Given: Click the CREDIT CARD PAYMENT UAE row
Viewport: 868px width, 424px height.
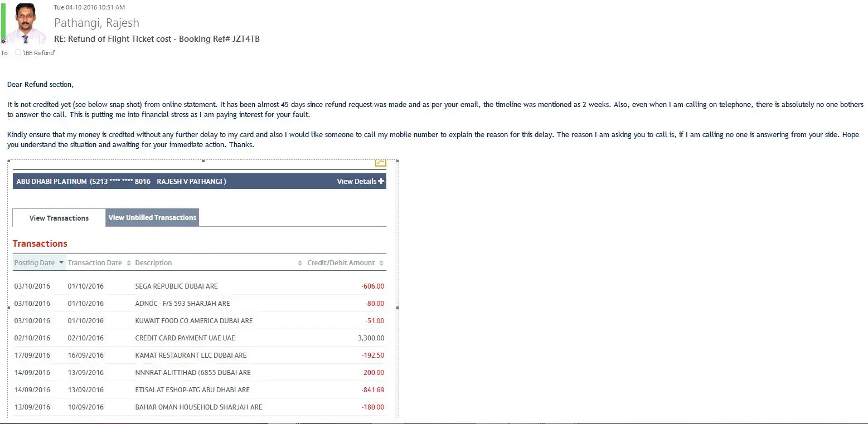Looking at the screenshot, I should click(x=185, y=338).
